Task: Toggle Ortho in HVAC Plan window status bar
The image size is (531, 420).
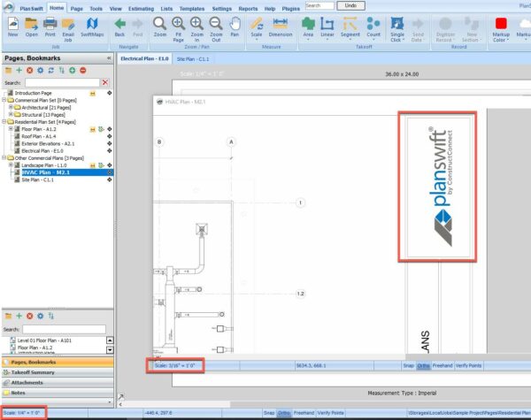Action: [x=423, y=365]
